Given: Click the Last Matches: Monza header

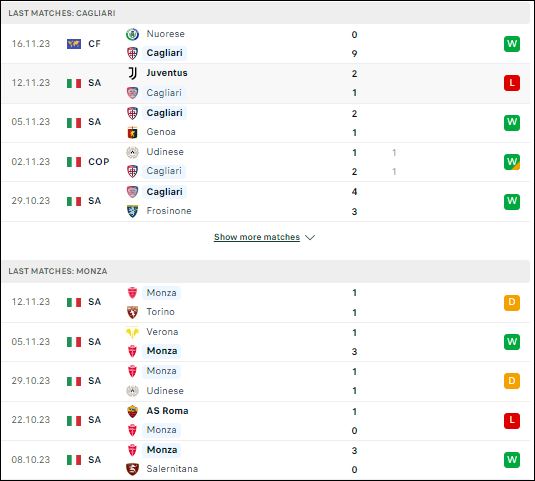Looking at the screenshot, I should click(58, 271).
